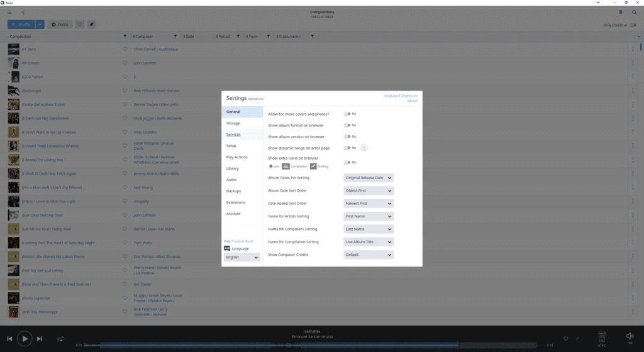This screenshot has height=352, width=644.
Task: Open '(Exchange)' composition album thumbnail
Action: (14, 91)
